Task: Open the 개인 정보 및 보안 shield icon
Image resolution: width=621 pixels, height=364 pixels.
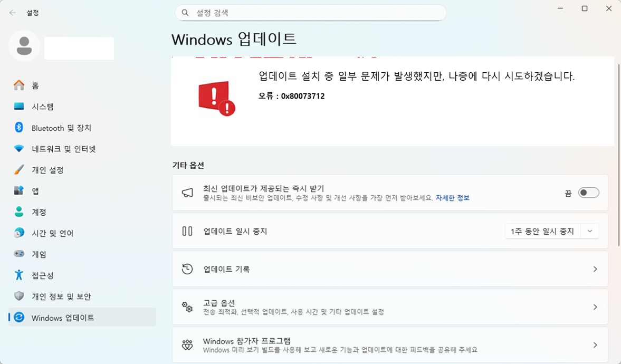Action: pyautogui.click(x=18, y=296)
